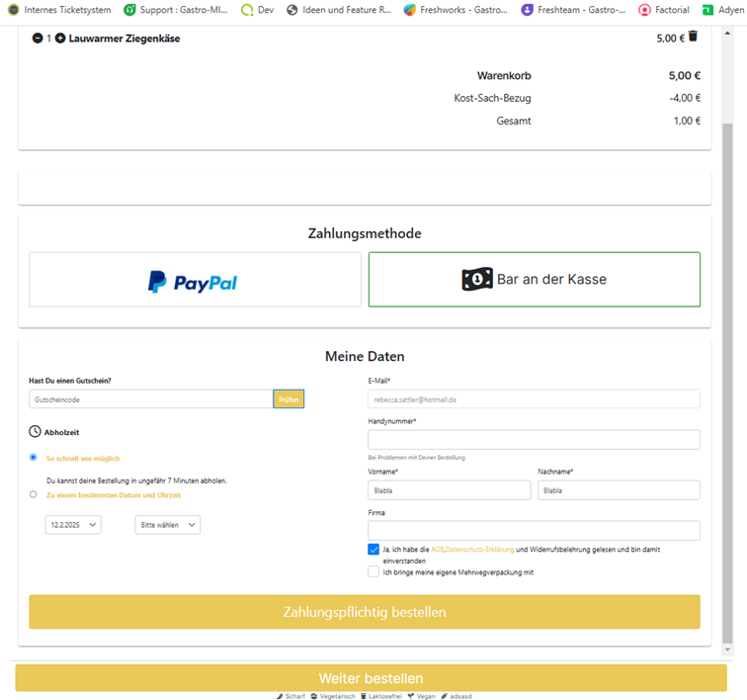Click the E-Mail input field
Viewport: 747px width, 700px height.
click(534, 399)
